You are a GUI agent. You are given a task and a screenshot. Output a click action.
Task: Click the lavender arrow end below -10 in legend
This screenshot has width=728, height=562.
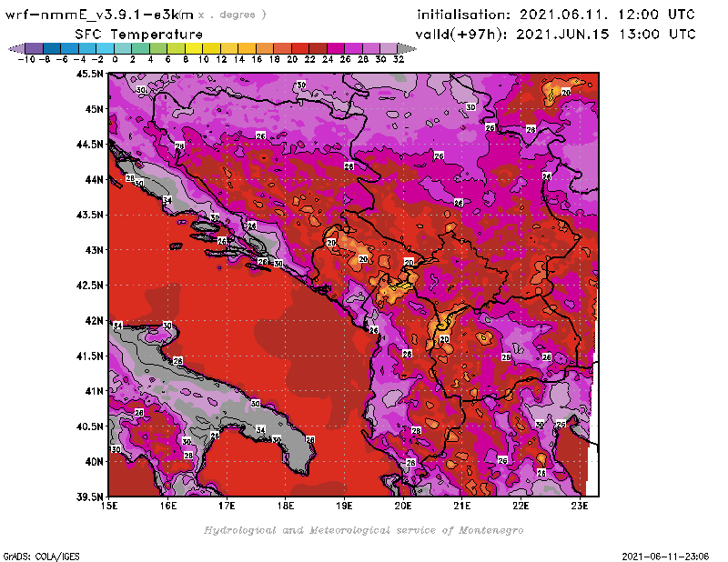click(16, 48)
